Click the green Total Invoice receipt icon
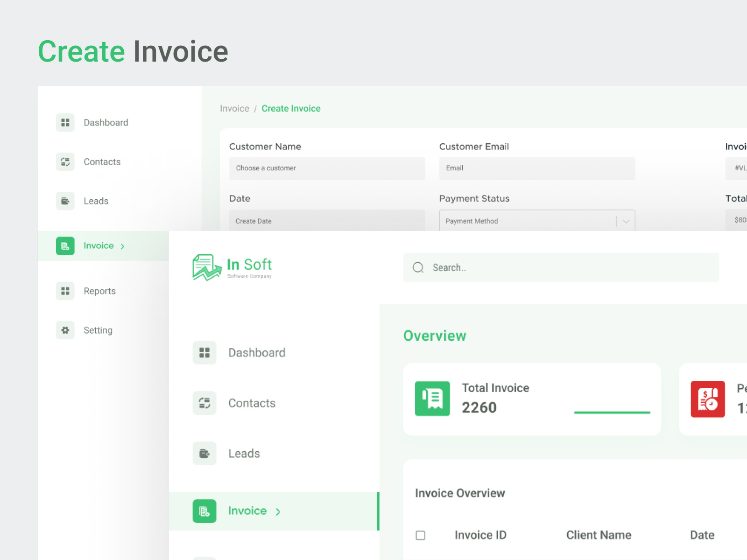 (432, 399)
